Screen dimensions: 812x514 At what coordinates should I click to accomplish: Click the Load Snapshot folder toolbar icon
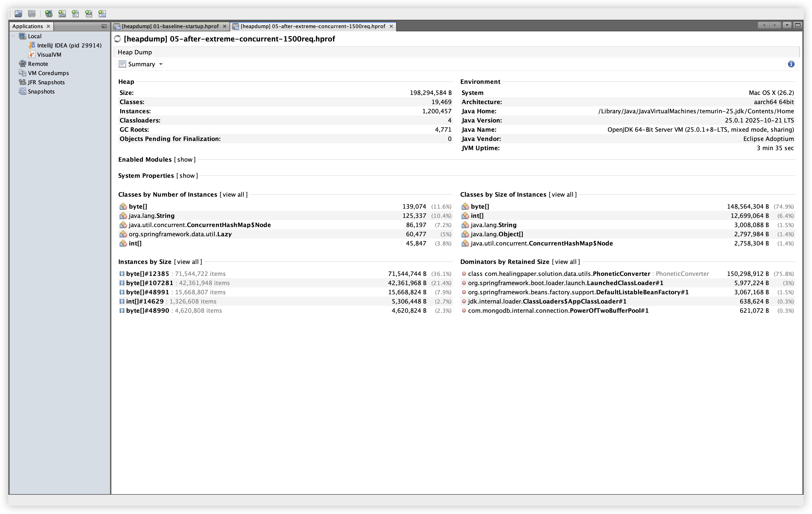pos(19,14)
